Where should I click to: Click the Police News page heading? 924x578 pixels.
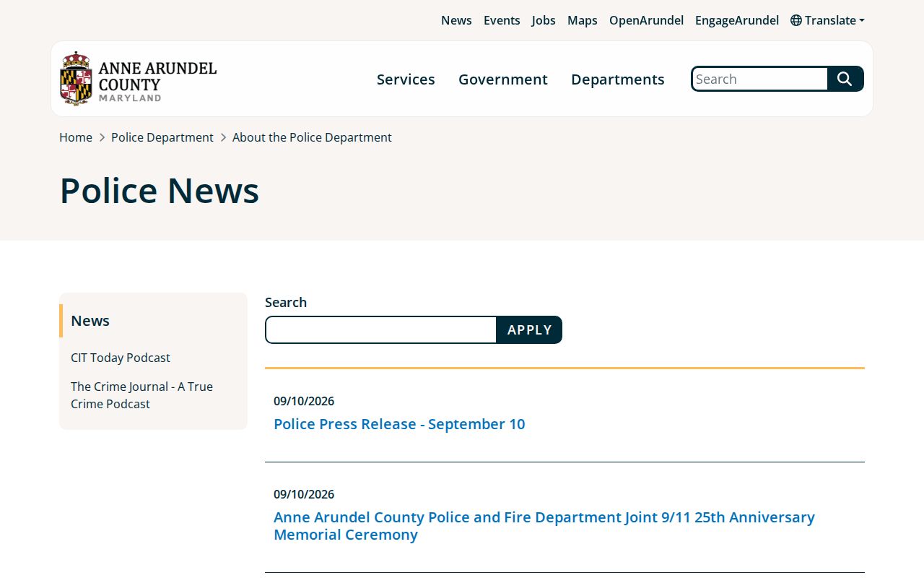pos(159,191)
